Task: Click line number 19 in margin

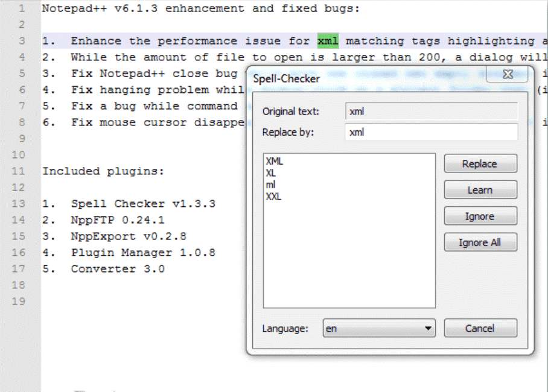Action: click(18, 301)
